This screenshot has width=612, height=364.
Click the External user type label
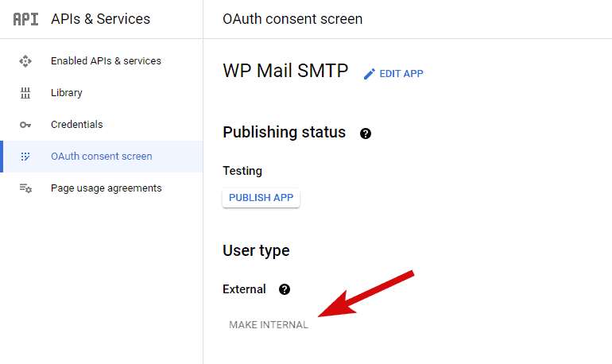[x=244, y=289]
